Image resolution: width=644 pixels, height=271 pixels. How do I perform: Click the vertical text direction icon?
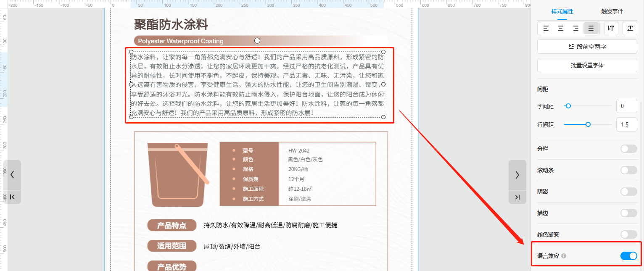tap(611, 28)
